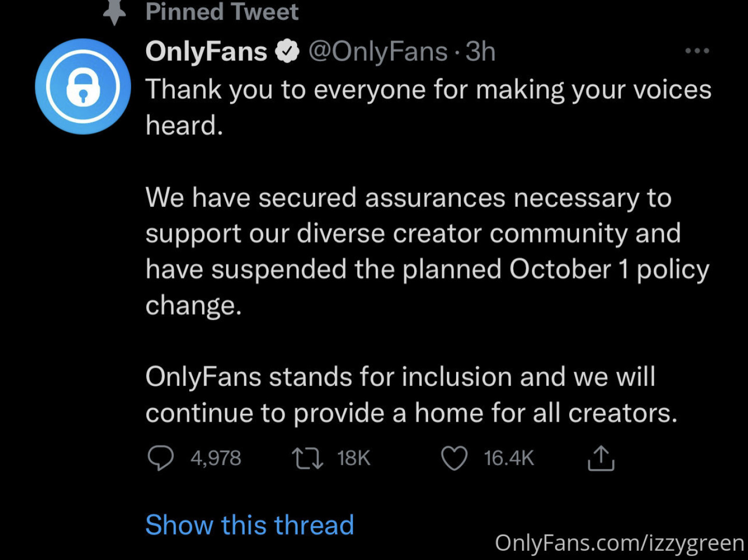Screen dimensions: 748x560
Task: Click the OnlyFans.com/izzygreen watermark text
Action: coord(619,543)
